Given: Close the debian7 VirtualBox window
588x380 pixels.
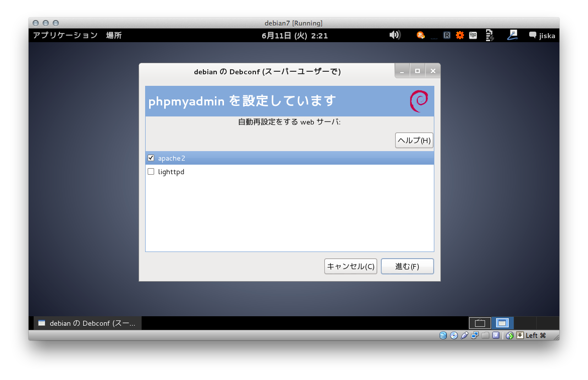Looking at the screenshot, I should [36, 23].
